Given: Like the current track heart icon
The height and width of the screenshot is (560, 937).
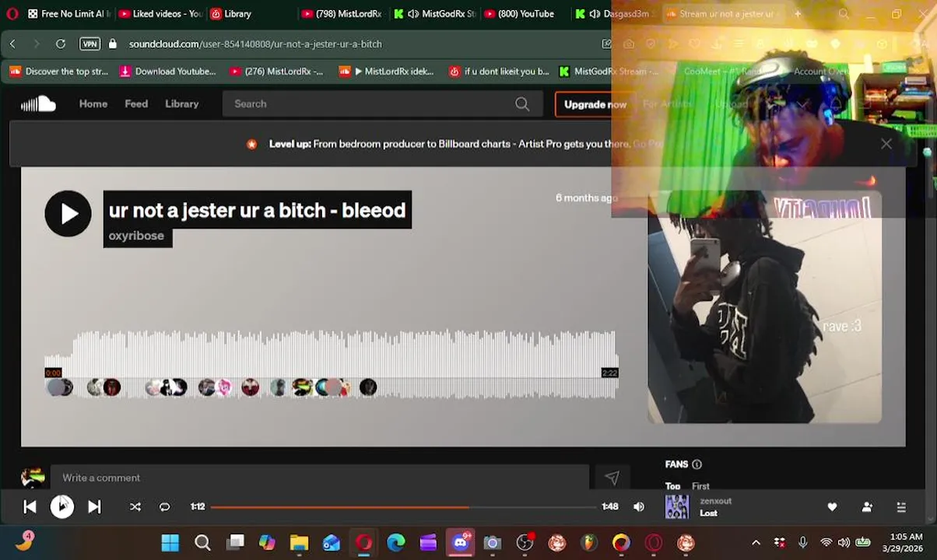Looking at the screenshot, I should tap(832, 507).
